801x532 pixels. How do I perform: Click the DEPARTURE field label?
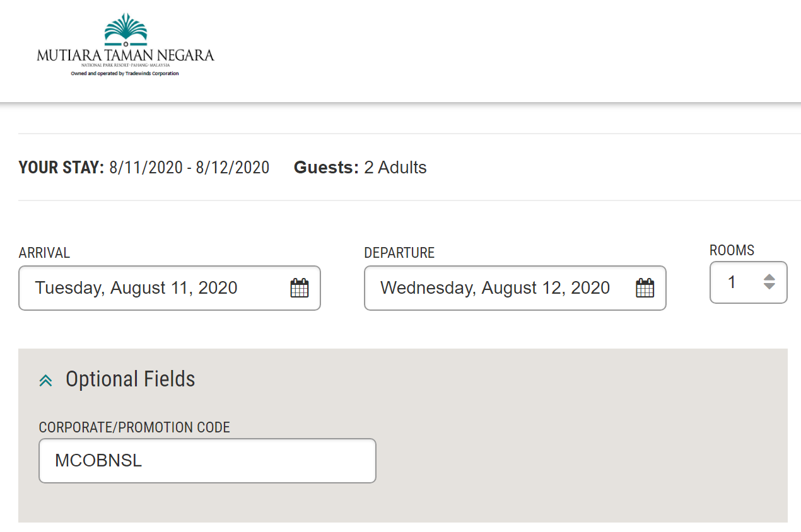(399, 253)
